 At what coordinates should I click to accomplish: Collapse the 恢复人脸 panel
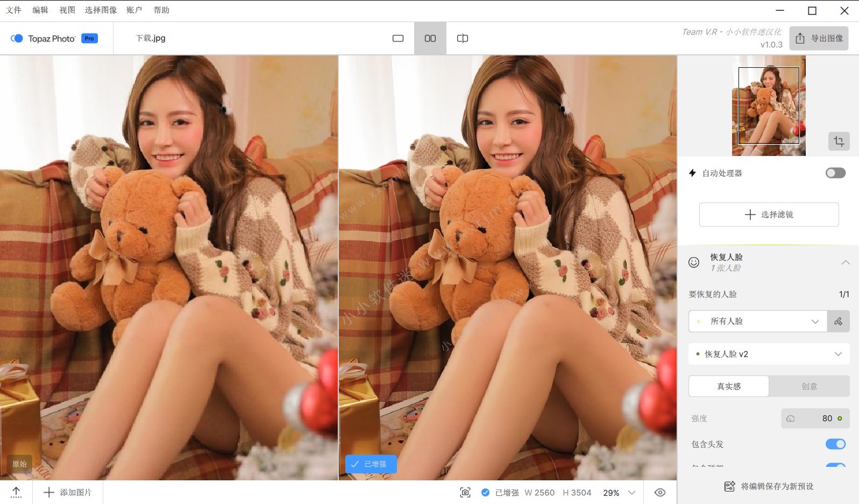[846, 262]
